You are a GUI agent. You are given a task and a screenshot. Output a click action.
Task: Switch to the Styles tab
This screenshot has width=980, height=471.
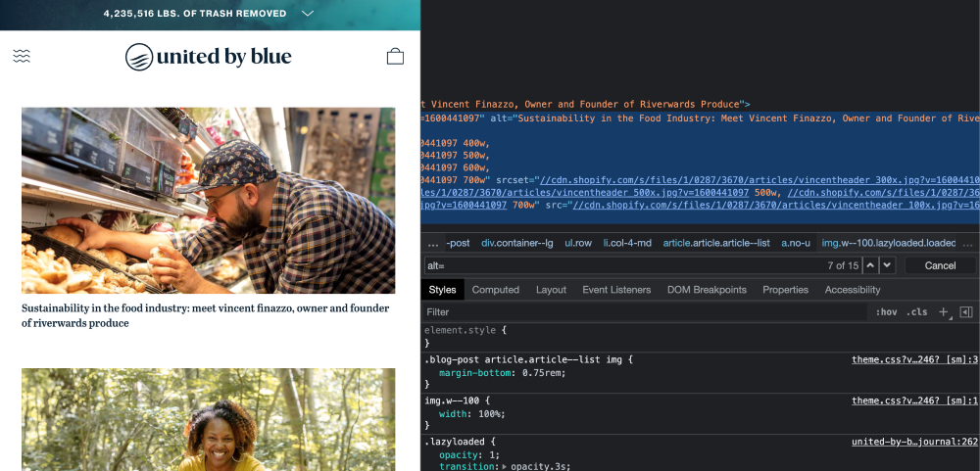(x=443, y=290)
